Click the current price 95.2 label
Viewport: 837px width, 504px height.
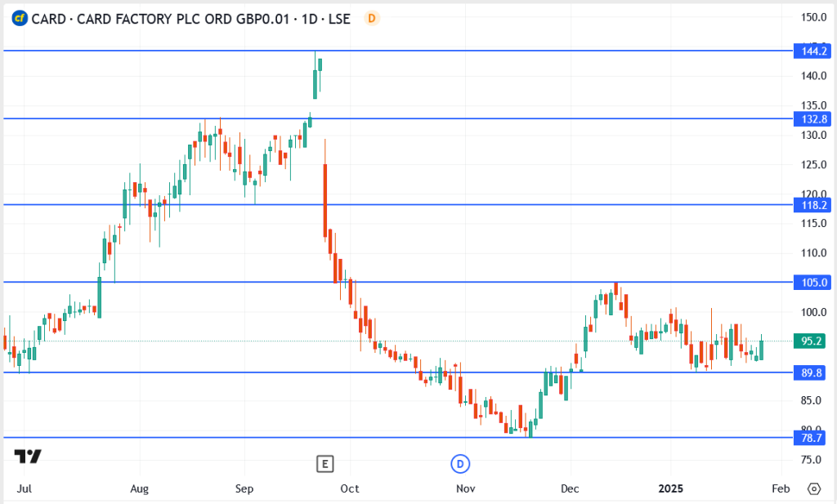pos(813,341)
